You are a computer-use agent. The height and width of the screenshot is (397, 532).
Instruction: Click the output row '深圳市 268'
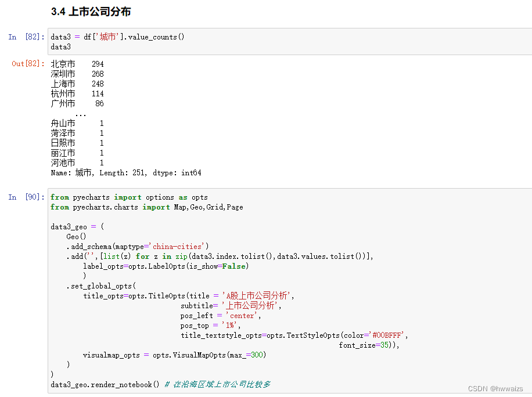click(x=77, y=74)
